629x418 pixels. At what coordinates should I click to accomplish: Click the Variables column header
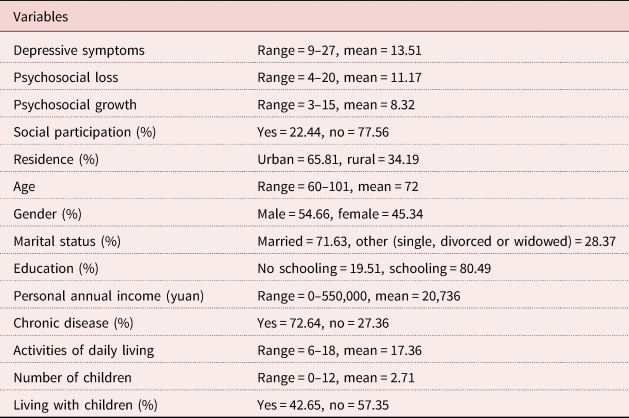[x=42, y=17]
